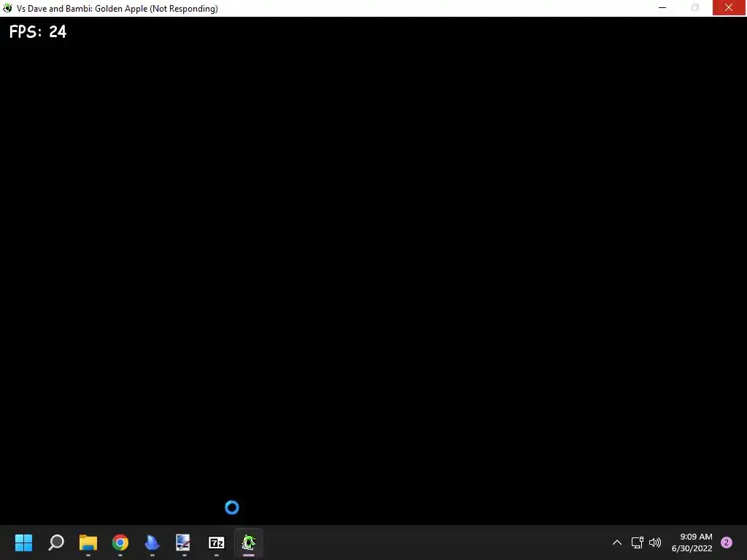Screen dimensions: 747x560
Task: Click the game window title bar icon
Action: tap(7, 8)
